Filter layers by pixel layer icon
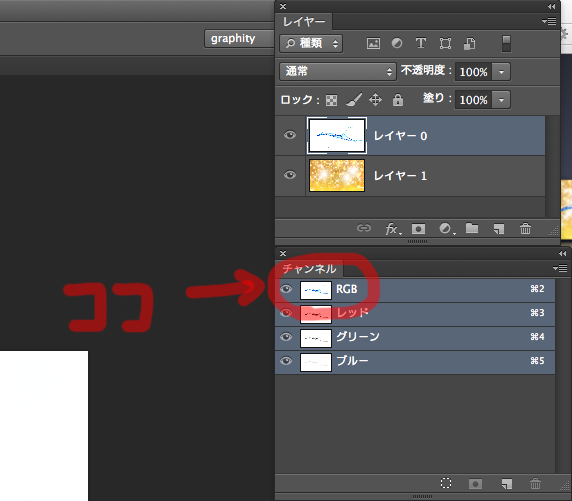Image resolution: width=572 pixels, height=501 pixels. [373, 43]
